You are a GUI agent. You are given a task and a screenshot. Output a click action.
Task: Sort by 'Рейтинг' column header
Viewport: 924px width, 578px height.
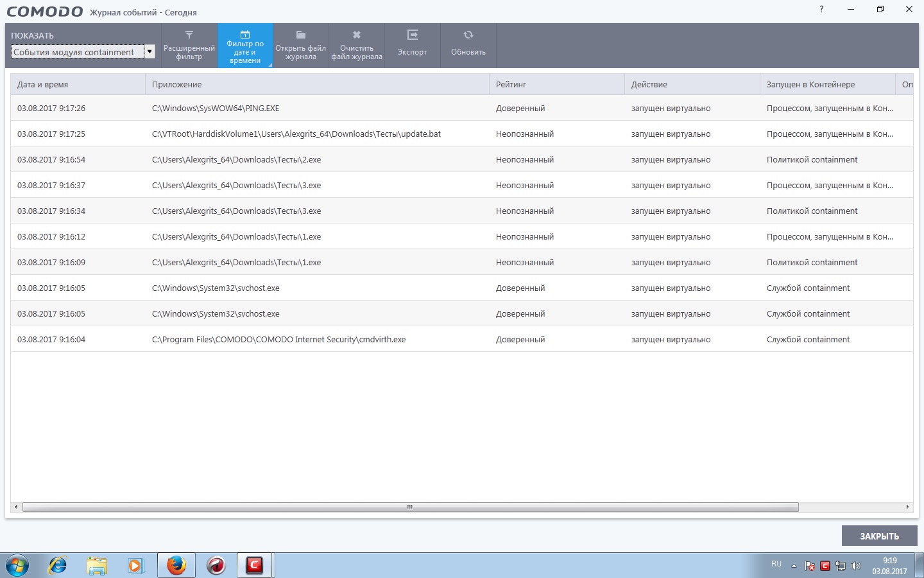[556, 84]
